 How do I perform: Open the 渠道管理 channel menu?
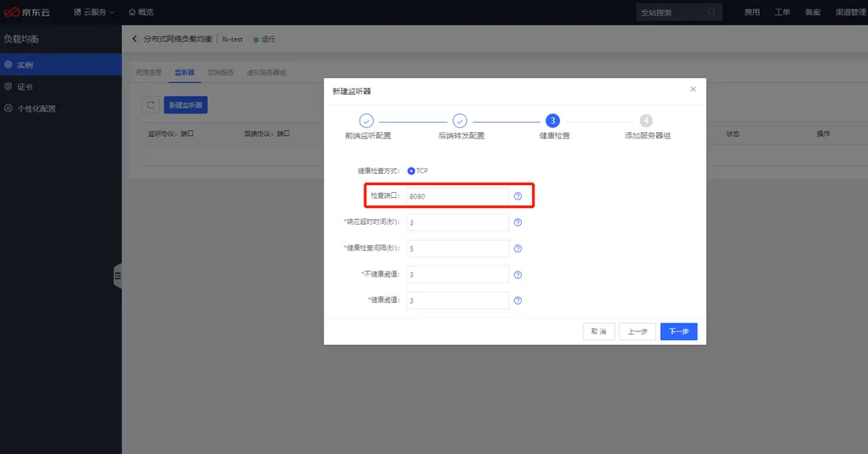pyautogui.click(x=851, y=12)
